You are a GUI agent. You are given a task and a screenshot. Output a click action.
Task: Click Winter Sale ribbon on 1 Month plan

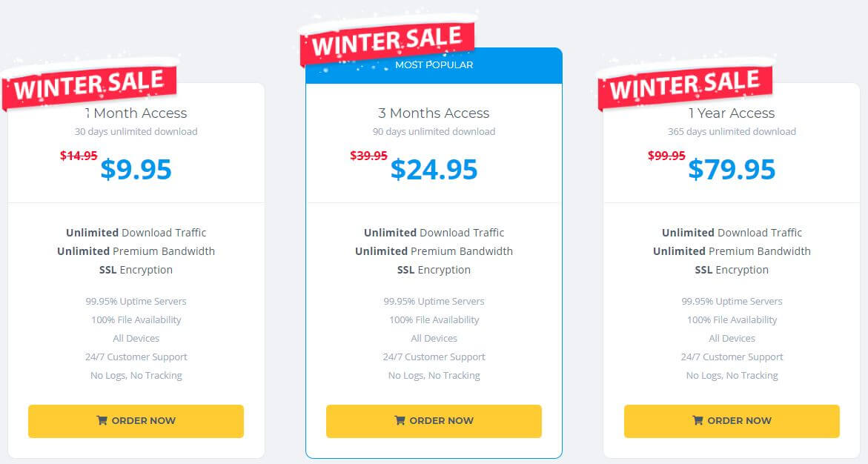[89, 84]
